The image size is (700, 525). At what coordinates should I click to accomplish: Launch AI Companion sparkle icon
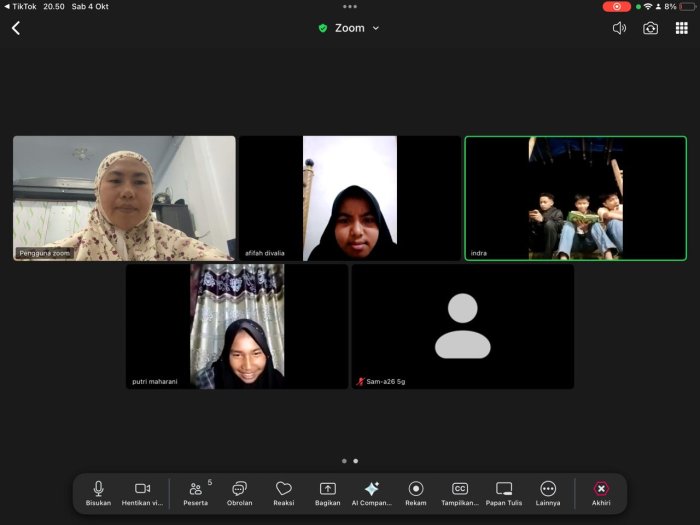coord(372,491)
